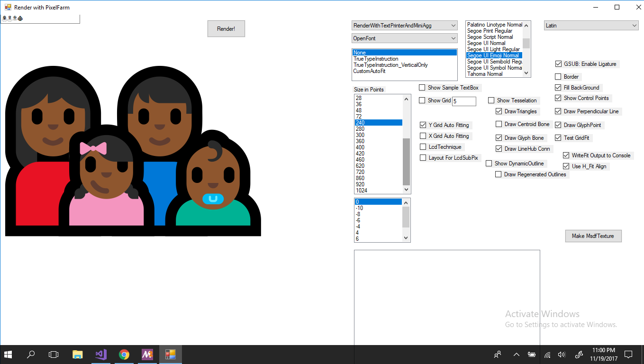Select None in hinting list
The image size is (644, 364).
[x=405, y=53]
